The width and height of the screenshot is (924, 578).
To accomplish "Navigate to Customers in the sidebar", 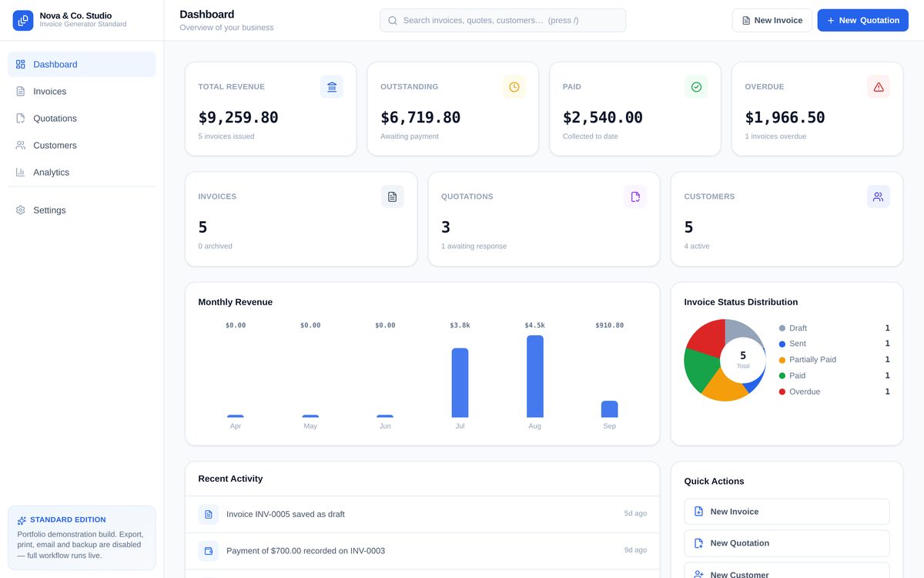I will (x=82, y=146).
